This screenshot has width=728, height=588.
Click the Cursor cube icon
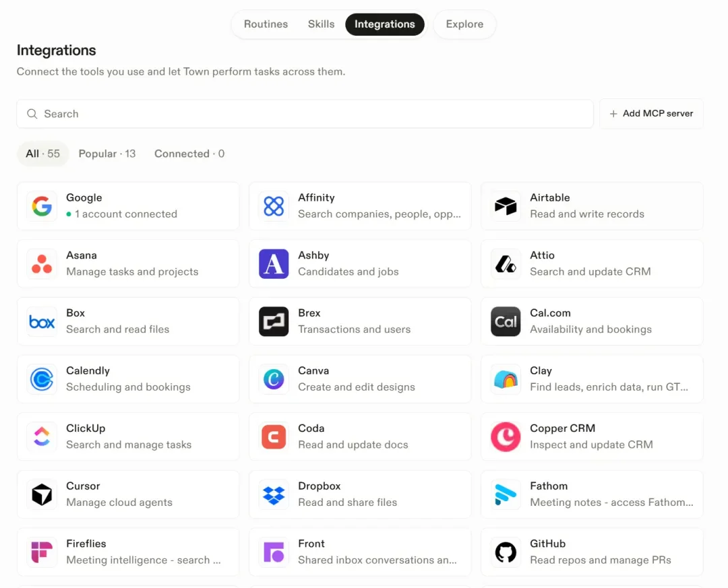point(42,494)
